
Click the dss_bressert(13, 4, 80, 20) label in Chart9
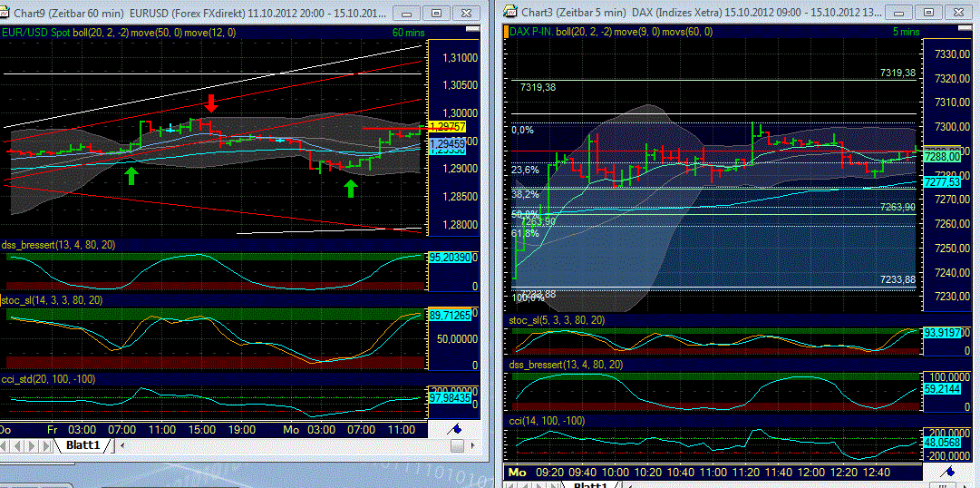tap(59, 245)
